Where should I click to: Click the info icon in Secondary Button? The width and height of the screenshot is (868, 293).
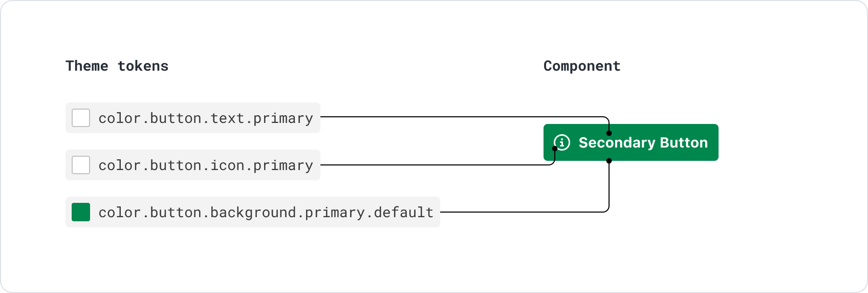[561, 142]
